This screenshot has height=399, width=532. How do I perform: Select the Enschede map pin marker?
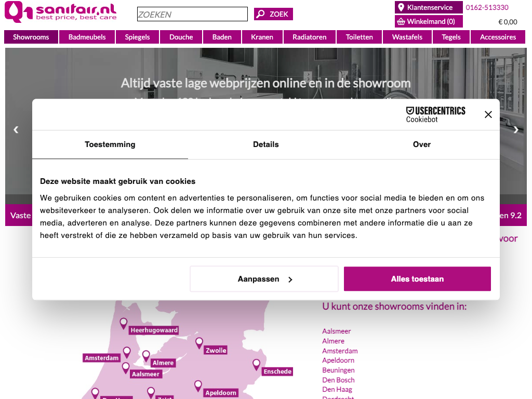[x=256, y=364]
